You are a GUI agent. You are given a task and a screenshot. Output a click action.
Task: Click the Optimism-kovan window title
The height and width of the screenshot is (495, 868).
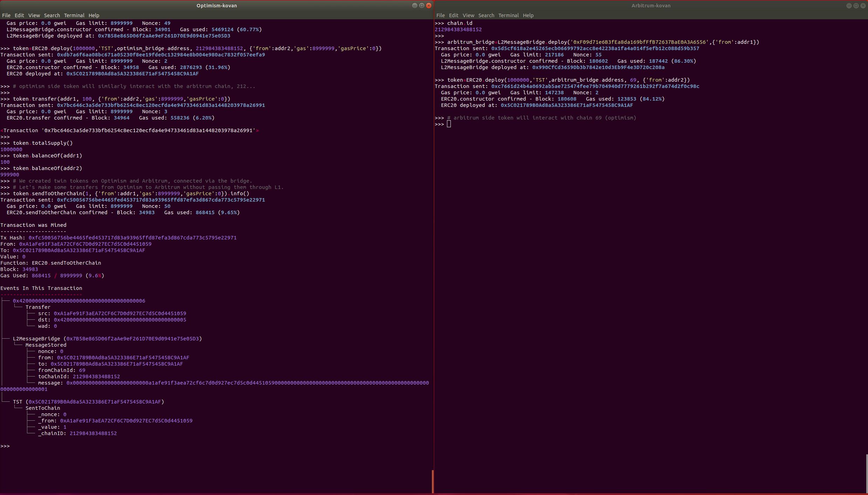point(216,6)
